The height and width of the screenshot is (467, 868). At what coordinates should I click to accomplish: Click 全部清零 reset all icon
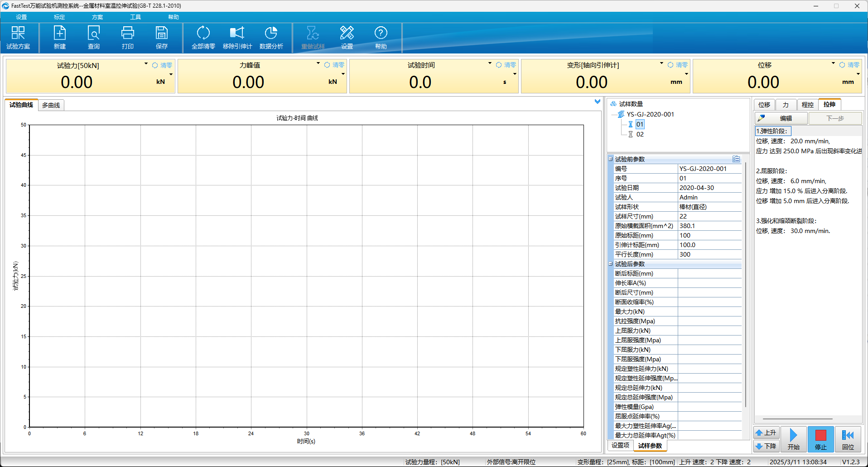(203, 37)
